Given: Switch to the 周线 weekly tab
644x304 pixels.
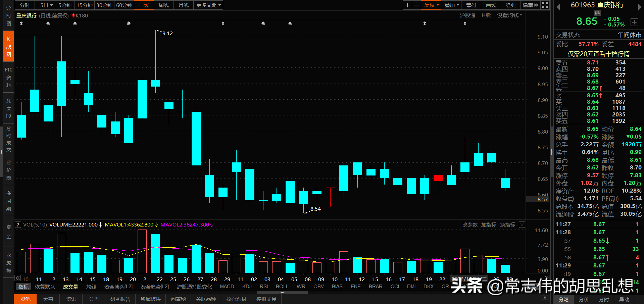Looking at the screenshot, I should (163, 5).
